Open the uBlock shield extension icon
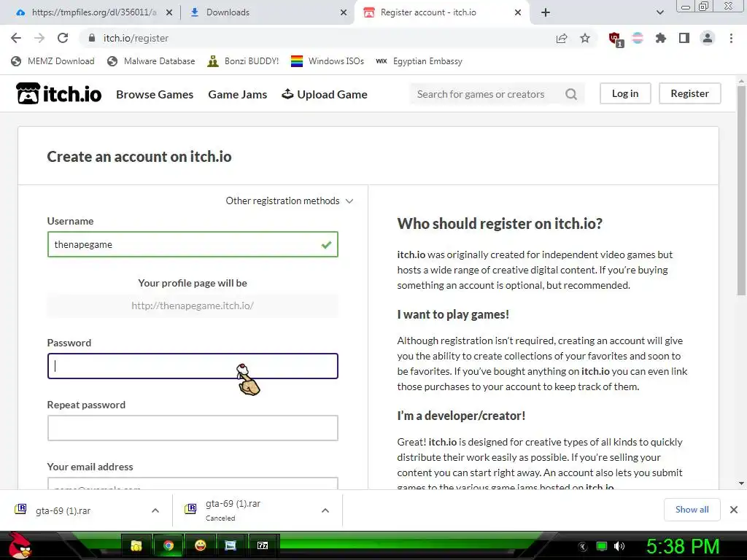 [x=616, y=39]
